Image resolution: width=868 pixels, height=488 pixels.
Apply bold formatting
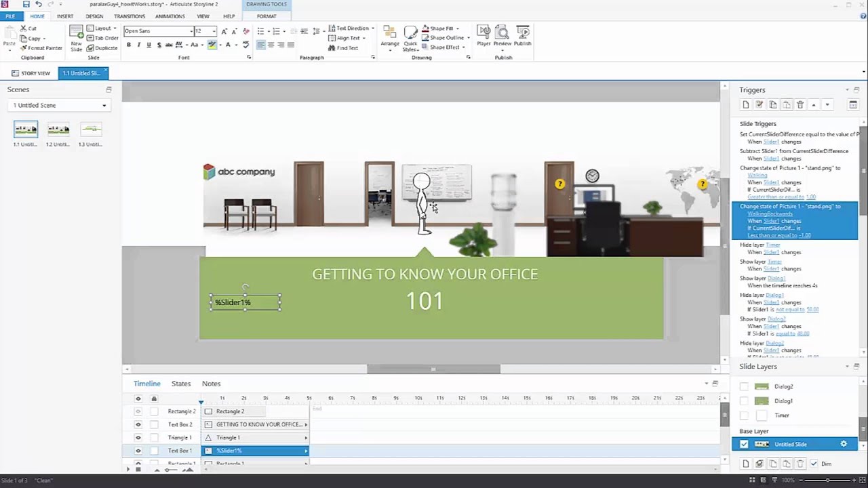point(129,45)
